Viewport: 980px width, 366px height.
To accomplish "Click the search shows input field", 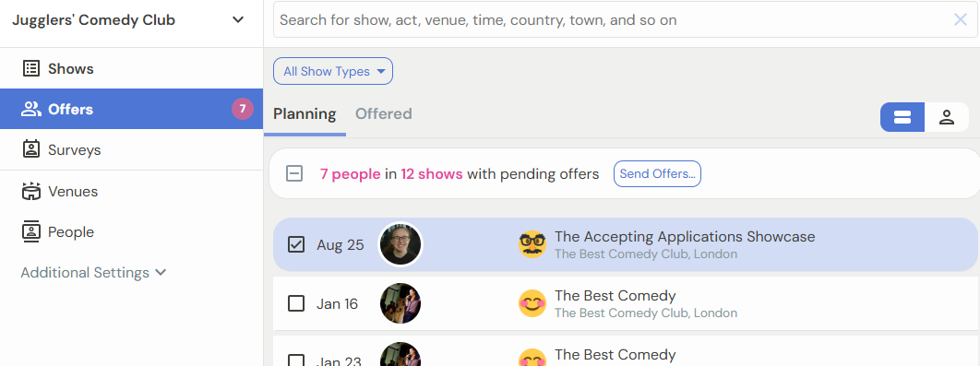I will pyautogui.click(x=613, y=20).
